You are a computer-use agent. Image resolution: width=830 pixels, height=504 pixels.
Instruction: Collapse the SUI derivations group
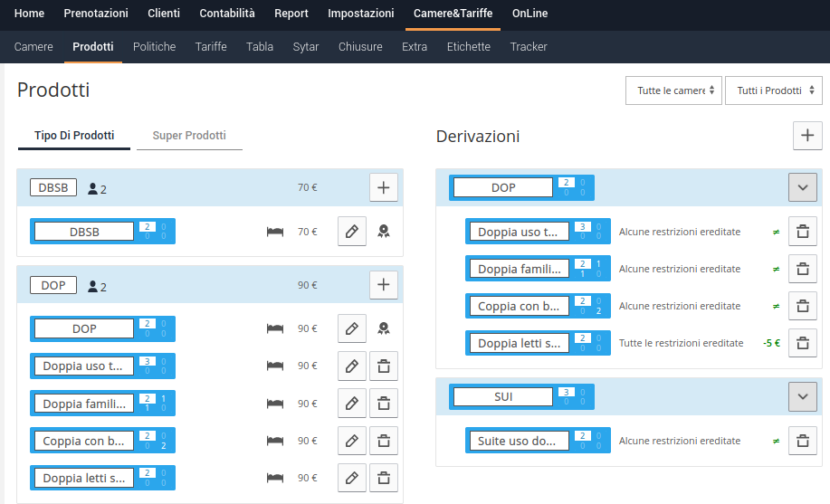pos(803,396)
